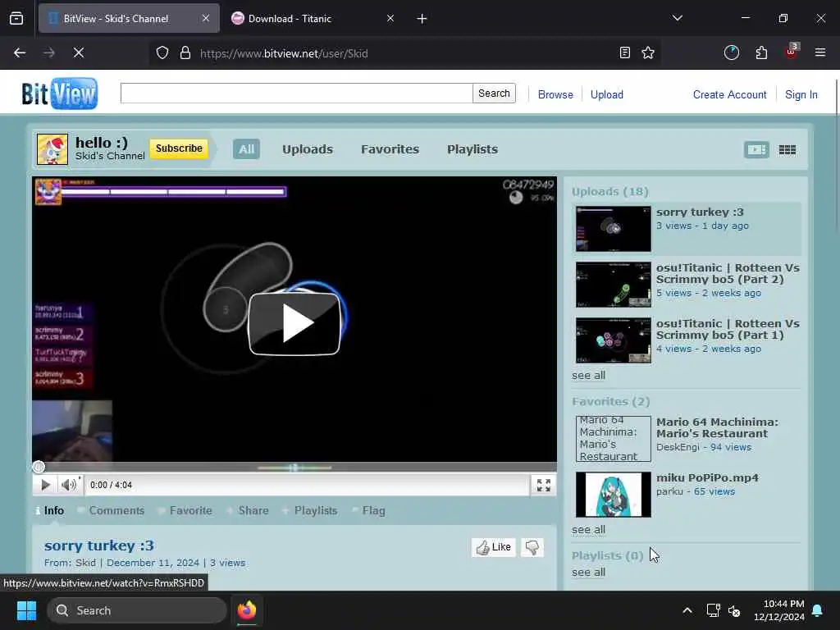840x630 pixels.
Task: Select the All channel tab
Action: coord(246,149)
